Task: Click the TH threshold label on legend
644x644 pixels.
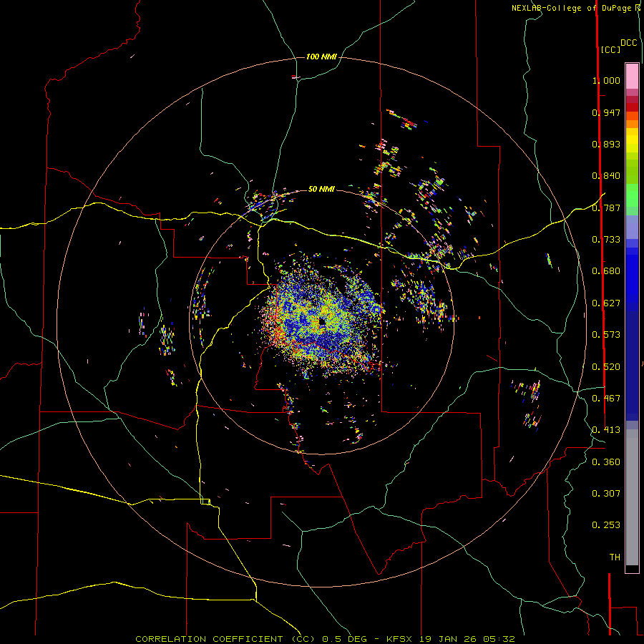Action: coord(615,557)
